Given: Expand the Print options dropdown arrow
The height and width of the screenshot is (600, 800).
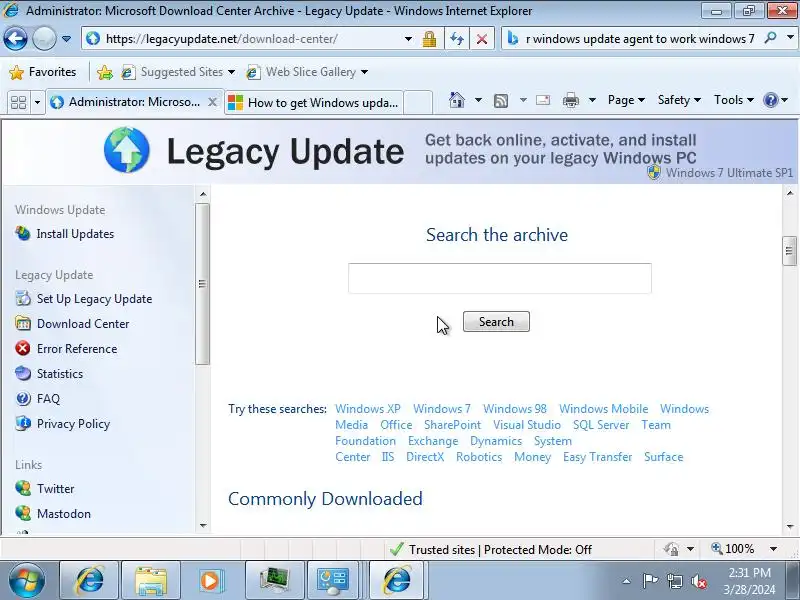Looking at the screenshot, I should 592,100.
